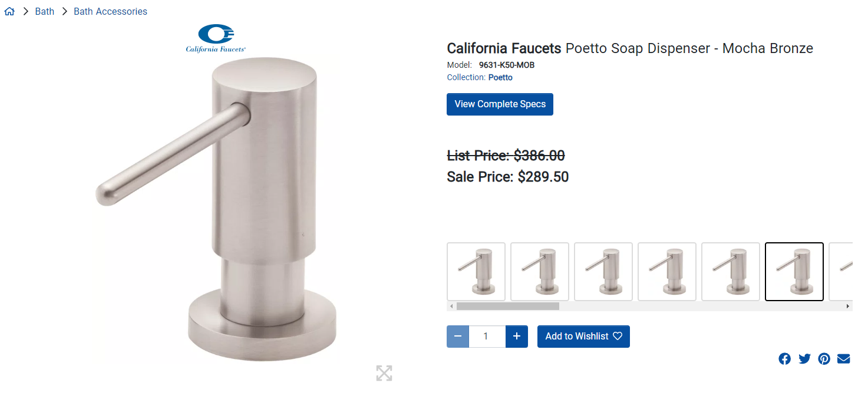The height and width of the screenshot is (399, 868).
Task: Select the currently highlighted sixth thumbnail
Action: coord(794,272)
